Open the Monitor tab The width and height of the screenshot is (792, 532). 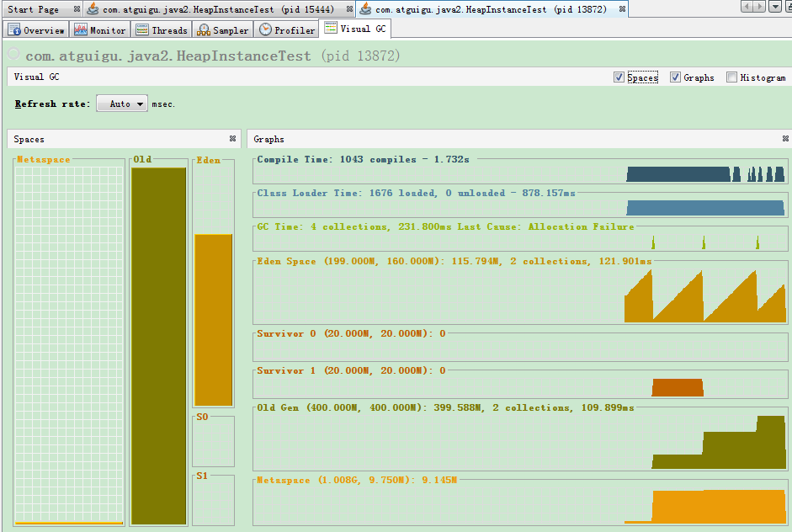pyautogui.click(x=100, y=29)
